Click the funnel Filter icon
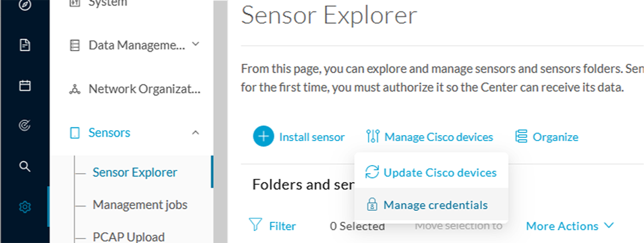 coord(256,225)
